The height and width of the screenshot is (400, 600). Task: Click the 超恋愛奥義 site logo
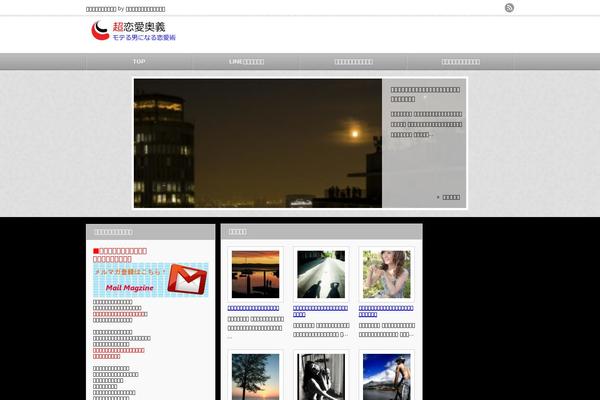pos(133,31)
